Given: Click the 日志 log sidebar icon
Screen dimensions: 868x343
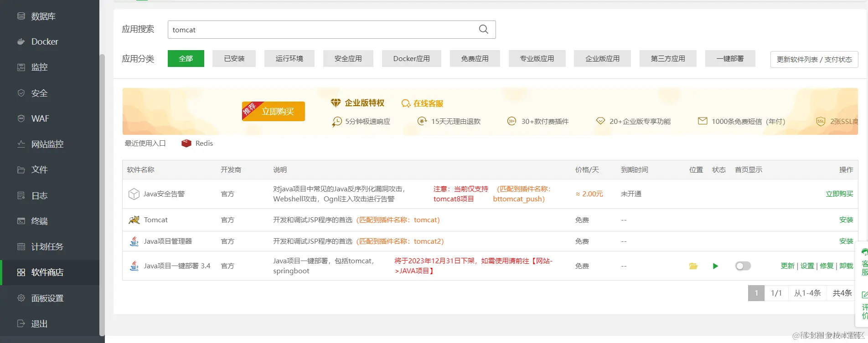Looking at the screenshot, I should coord(21,195).
